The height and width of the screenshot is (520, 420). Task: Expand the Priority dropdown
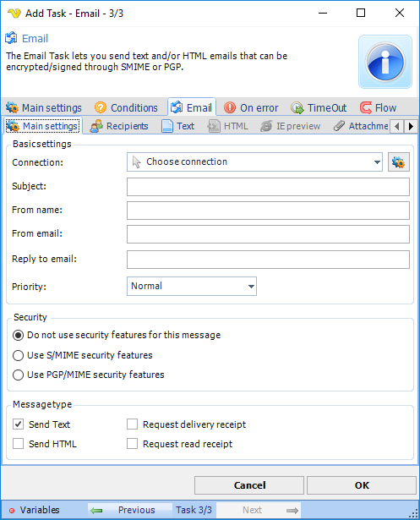click(192, 286)
